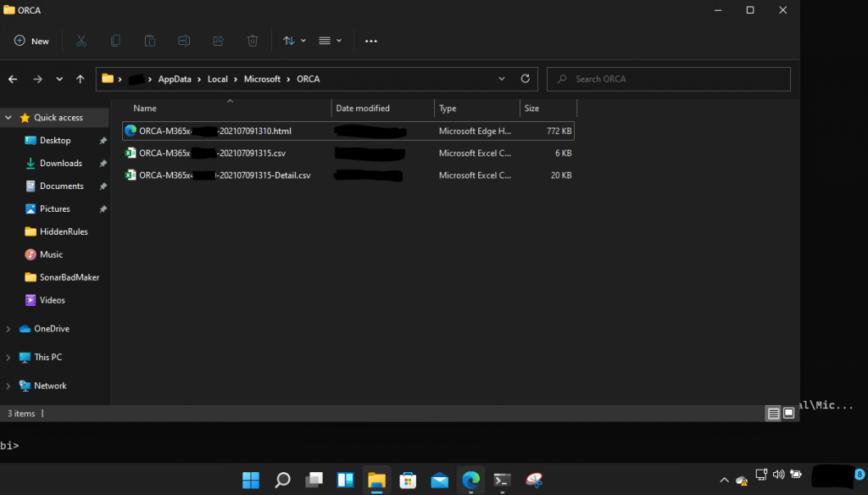
Task: Open Music in Quick access
Action: pos(51,254)
